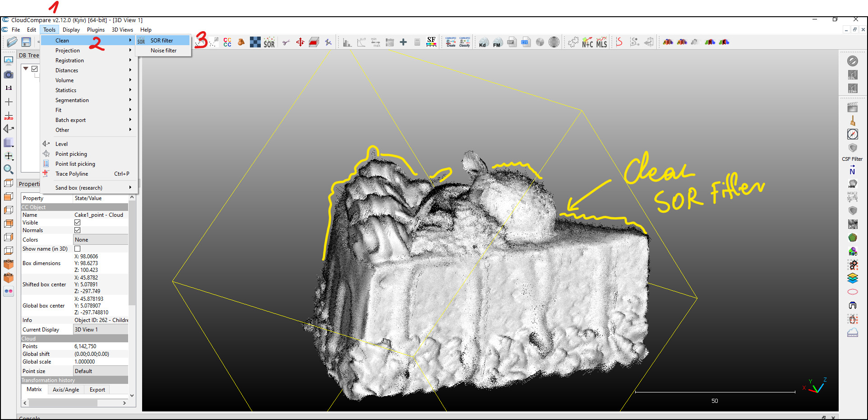Click the Open file folder icon

(x=12, y=42)
